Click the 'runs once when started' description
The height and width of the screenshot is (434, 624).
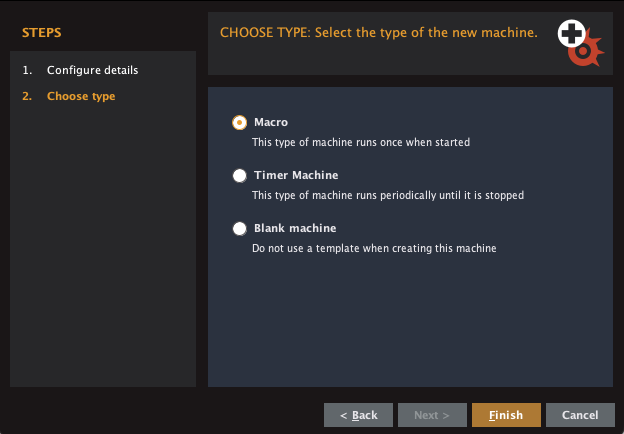361,142
